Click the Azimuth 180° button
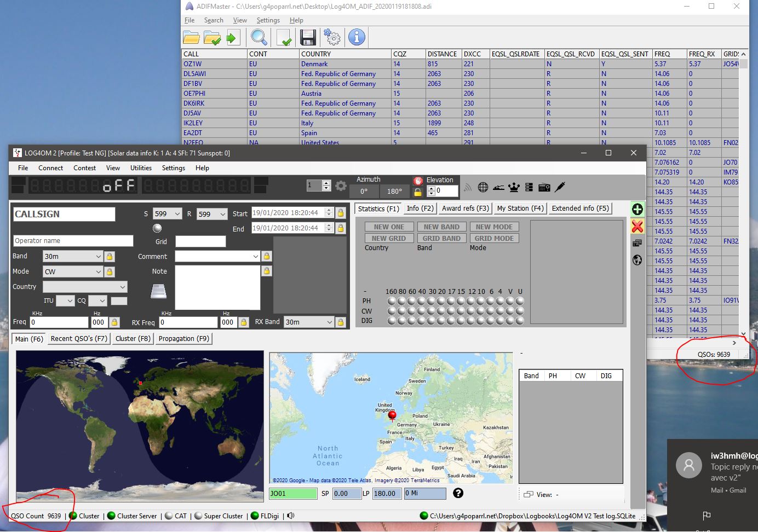 pos(394,192)
